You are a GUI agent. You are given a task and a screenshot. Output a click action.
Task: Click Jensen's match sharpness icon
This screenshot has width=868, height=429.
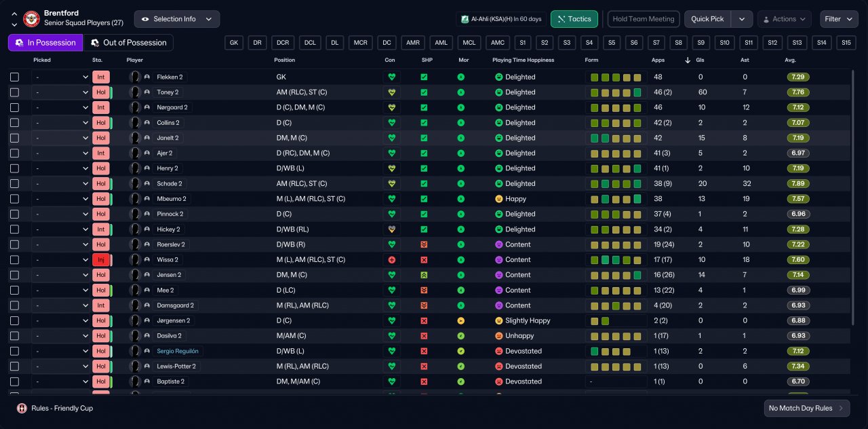tap(424, 275)
